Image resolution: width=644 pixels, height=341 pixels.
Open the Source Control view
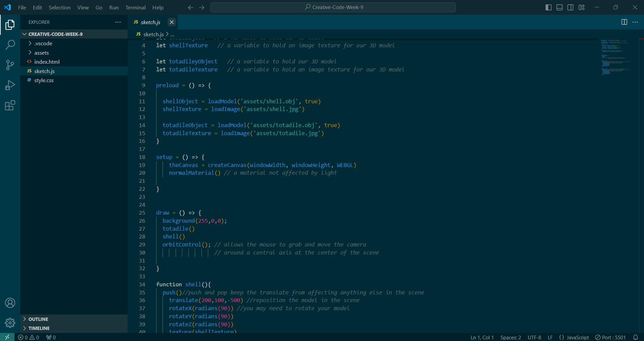click(10, 65)
